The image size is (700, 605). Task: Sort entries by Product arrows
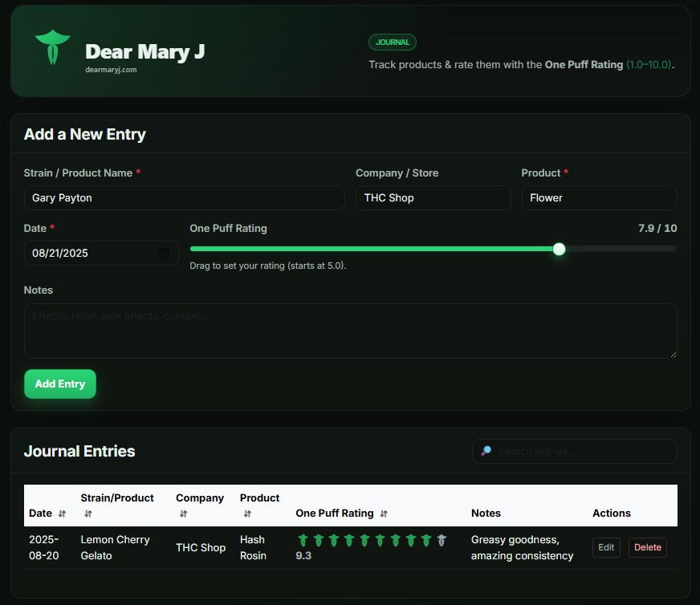(247, 514)
